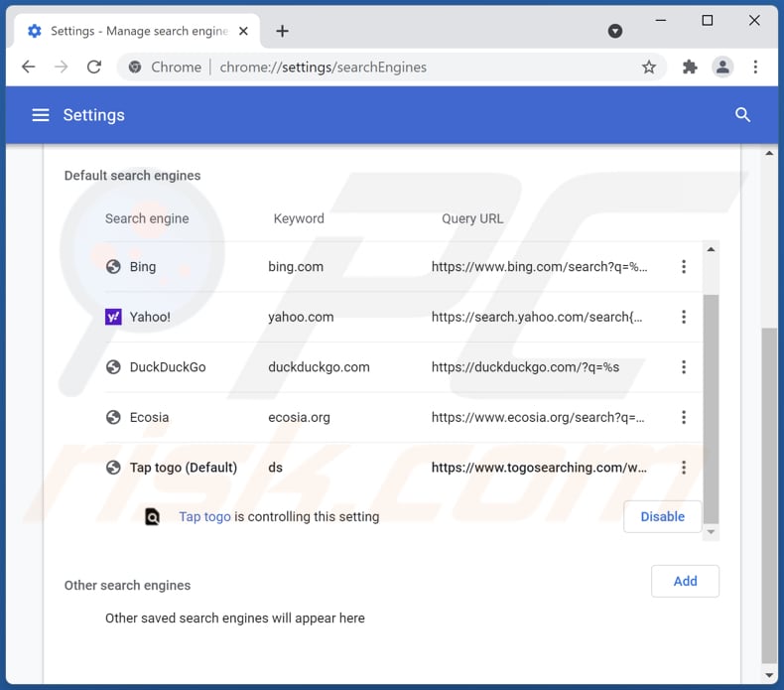Image resolution: width=784 pixels, height=690 pixels.
Task: Open more actions for DuckDuckGo
Action: [684, 366]
